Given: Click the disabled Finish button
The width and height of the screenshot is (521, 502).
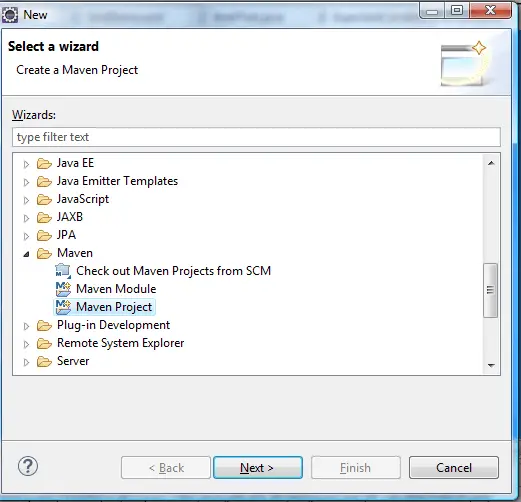Looking at the screenshot, I should (356, 468).
